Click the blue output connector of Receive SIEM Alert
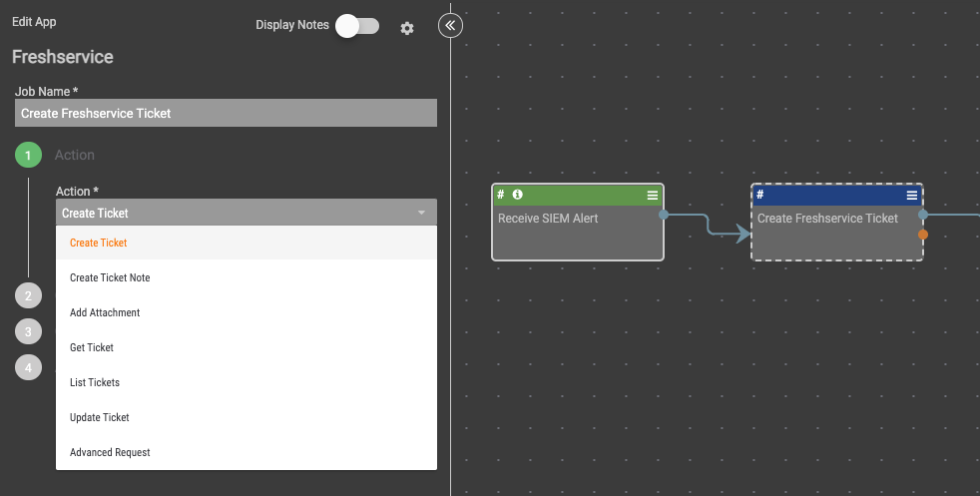Viewport: 980px width, 496px height. tap(664, 215)
